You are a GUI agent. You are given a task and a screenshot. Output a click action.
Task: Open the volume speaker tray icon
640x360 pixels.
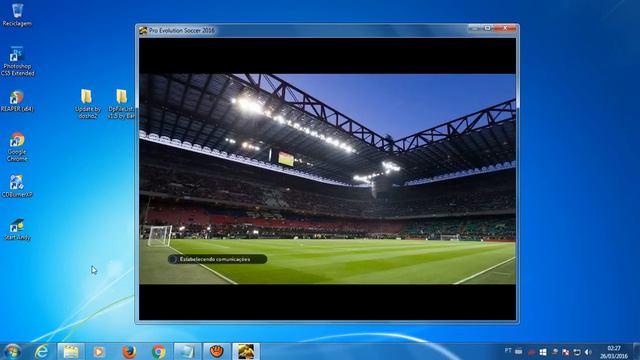tap(588, 352)
